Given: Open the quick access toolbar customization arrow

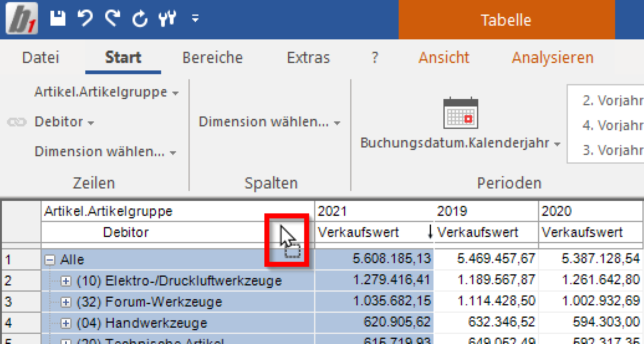Looking at the screenshot, I should (195, 18).
